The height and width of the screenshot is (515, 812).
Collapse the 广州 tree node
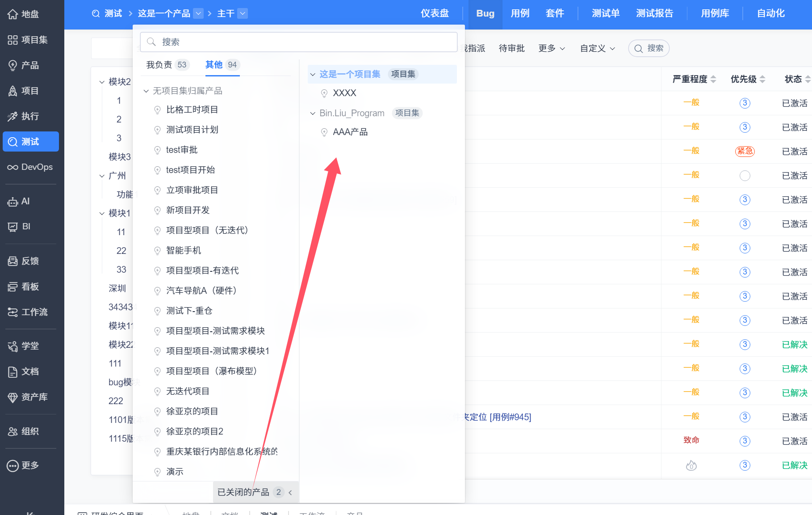(102, 176)
